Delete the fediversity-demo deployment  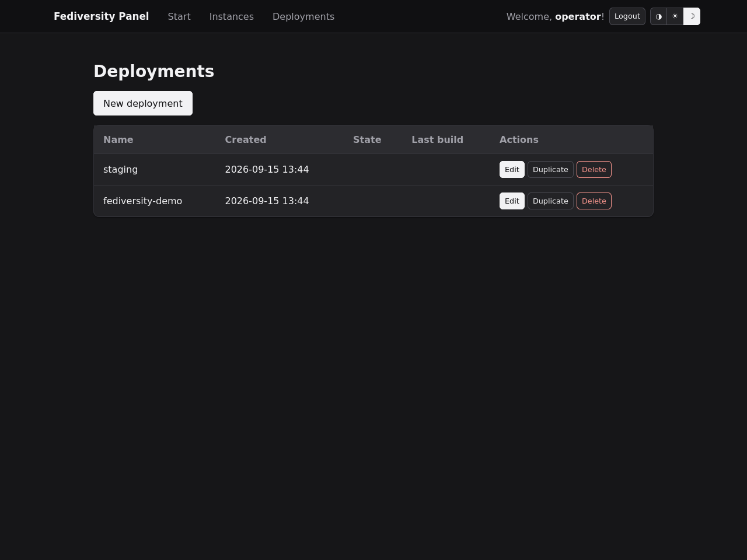pos(594,201)
